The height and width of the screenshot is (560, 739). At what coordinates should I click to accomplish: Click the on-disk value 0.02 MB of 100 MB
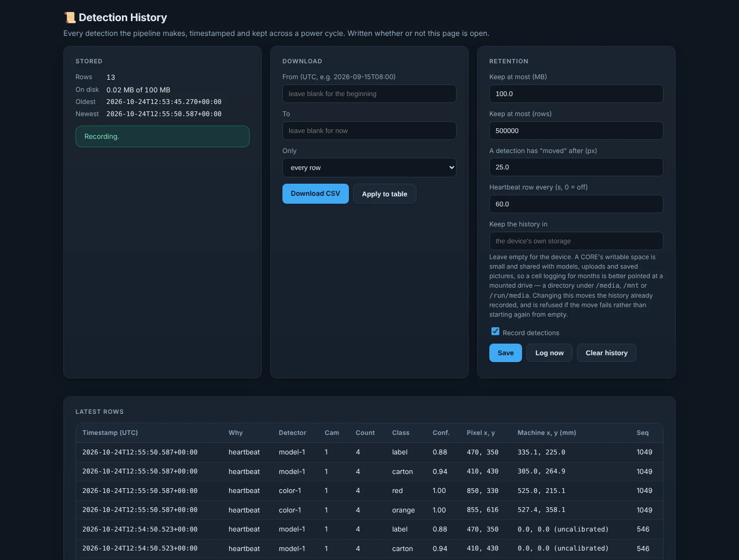138,90
